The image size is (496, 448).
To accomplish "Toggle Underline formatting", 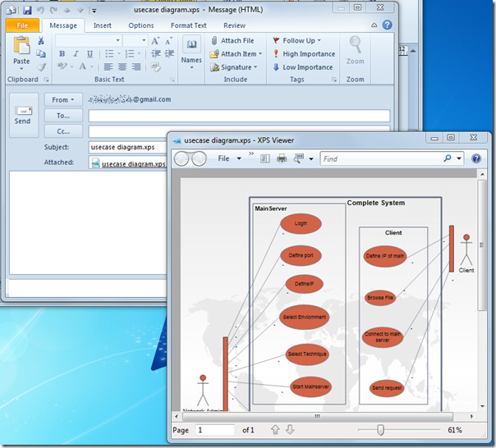I will click(x=90, y=54).
